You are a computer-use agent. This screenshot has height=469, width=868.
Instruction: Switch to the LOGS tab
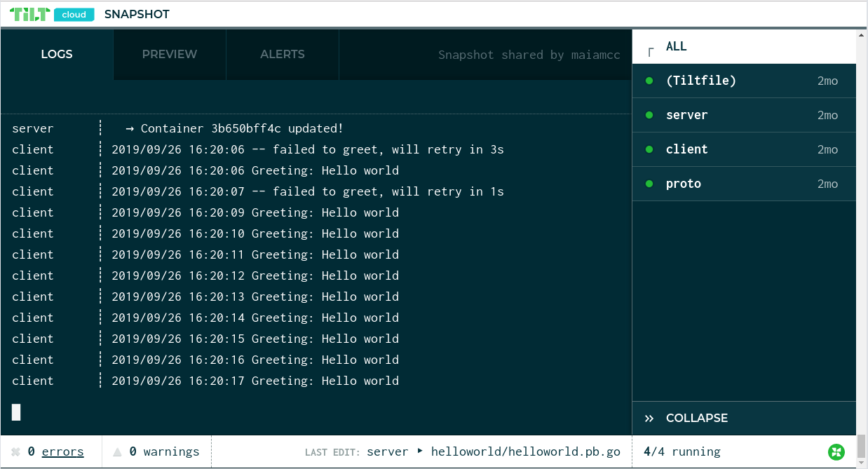57,54
